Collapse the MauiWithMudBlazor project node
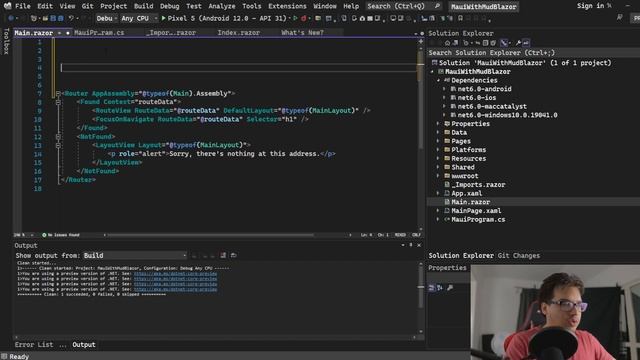640x360 pixels. pyautogui.click(x=432, y=72)
